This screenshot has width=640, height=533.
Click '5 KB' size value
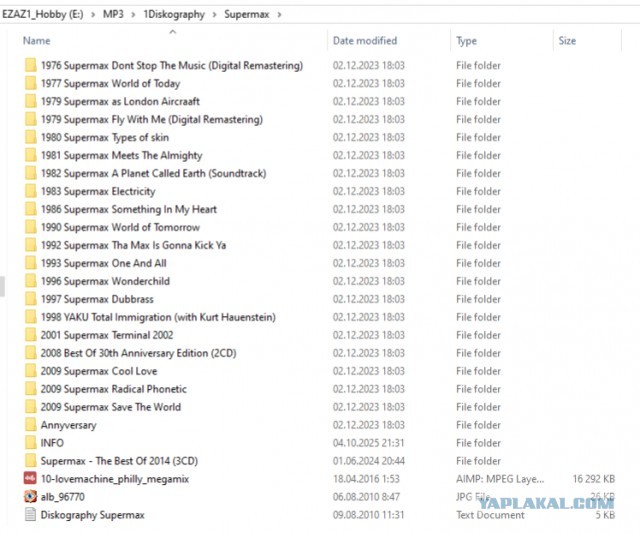605,514
